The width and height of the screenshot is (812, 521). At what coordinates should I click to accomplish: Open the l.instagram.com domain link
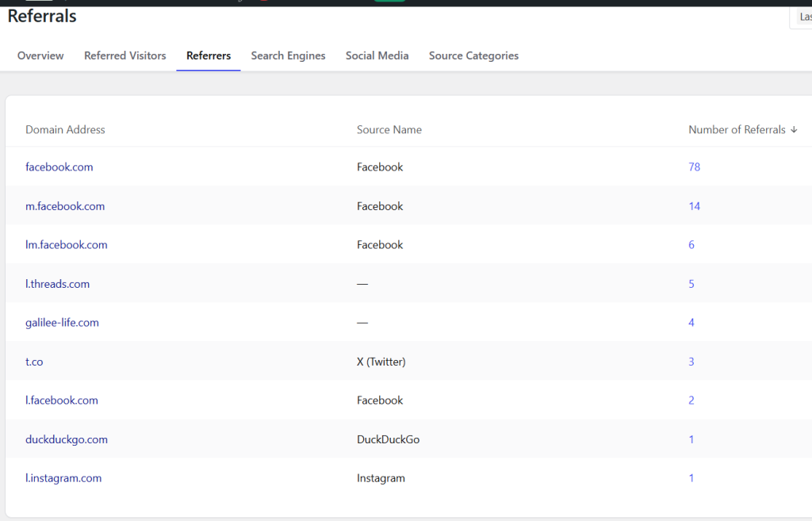[63, 478]
